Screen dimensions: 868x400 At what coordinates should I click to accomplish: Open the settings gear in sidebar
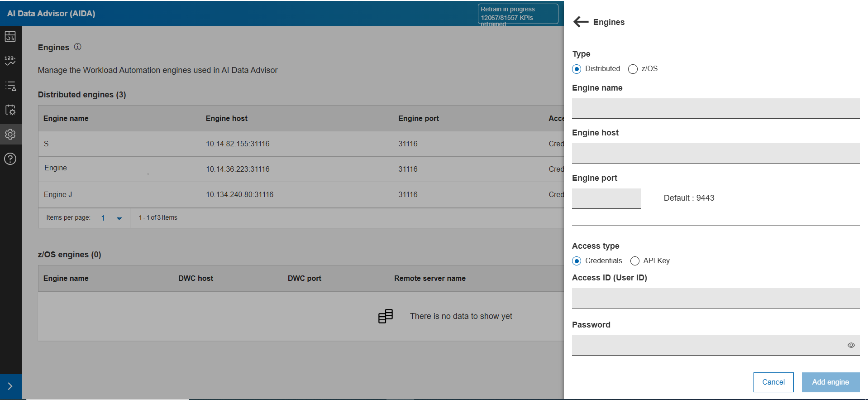(x=10, y=135)
